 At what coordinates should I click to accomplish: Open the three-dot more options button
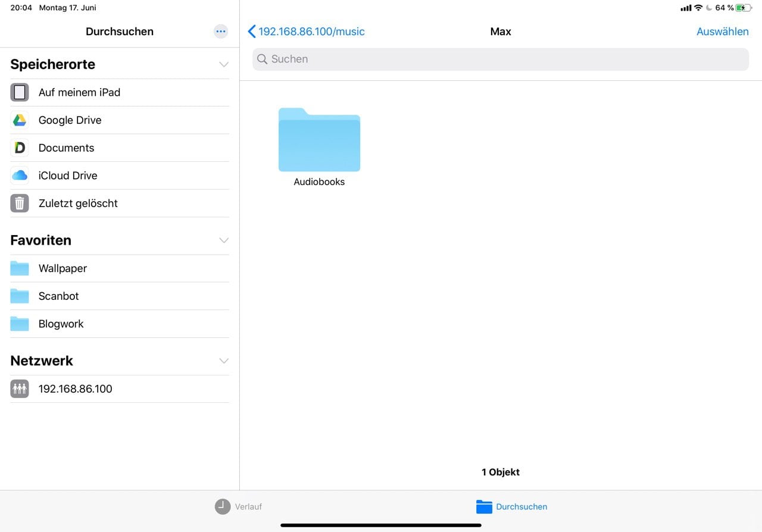pos(221,32)
